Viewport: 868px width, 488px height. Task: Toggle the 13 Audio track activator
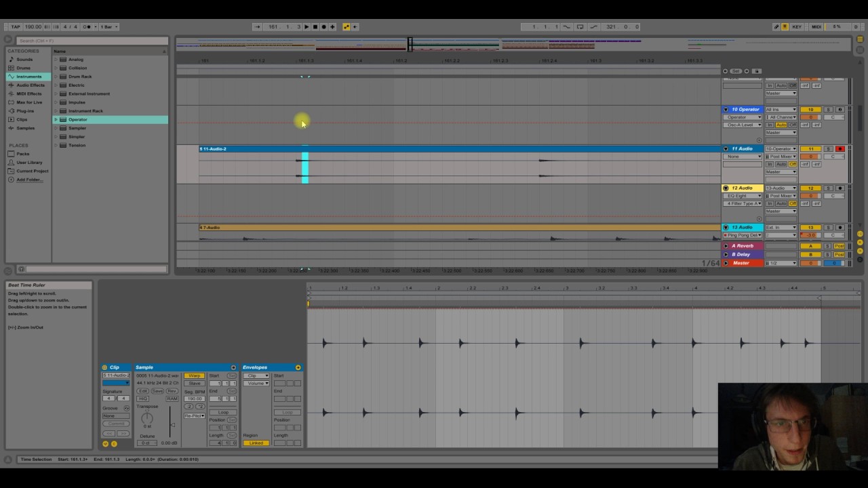810,227
